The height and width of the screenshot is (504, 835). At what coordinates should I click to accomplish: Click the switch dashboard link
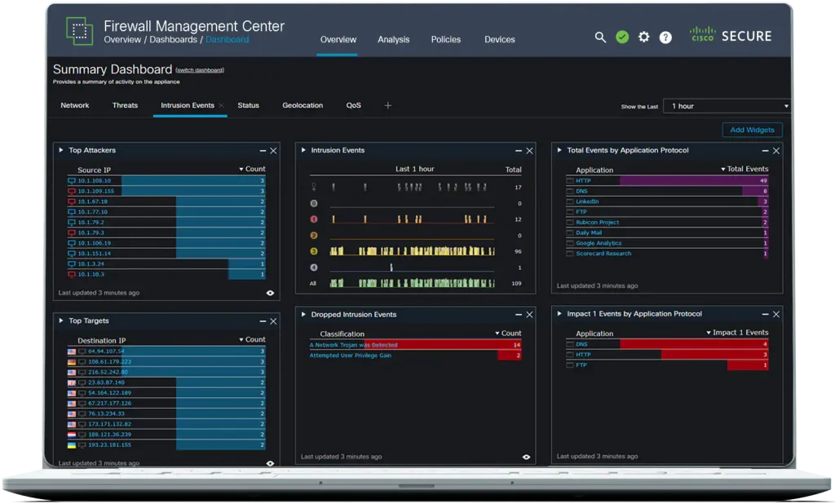(x=200, y=70)
